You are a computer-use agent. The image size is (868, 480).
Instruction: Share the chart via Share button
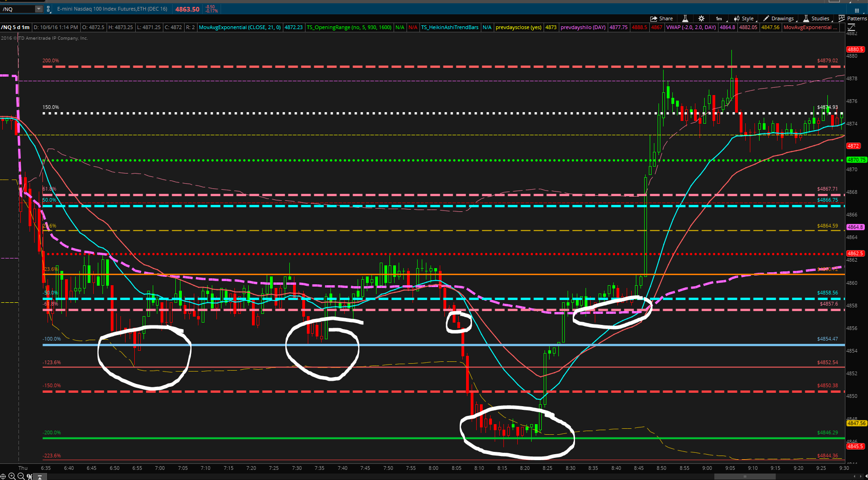point(661,18)
